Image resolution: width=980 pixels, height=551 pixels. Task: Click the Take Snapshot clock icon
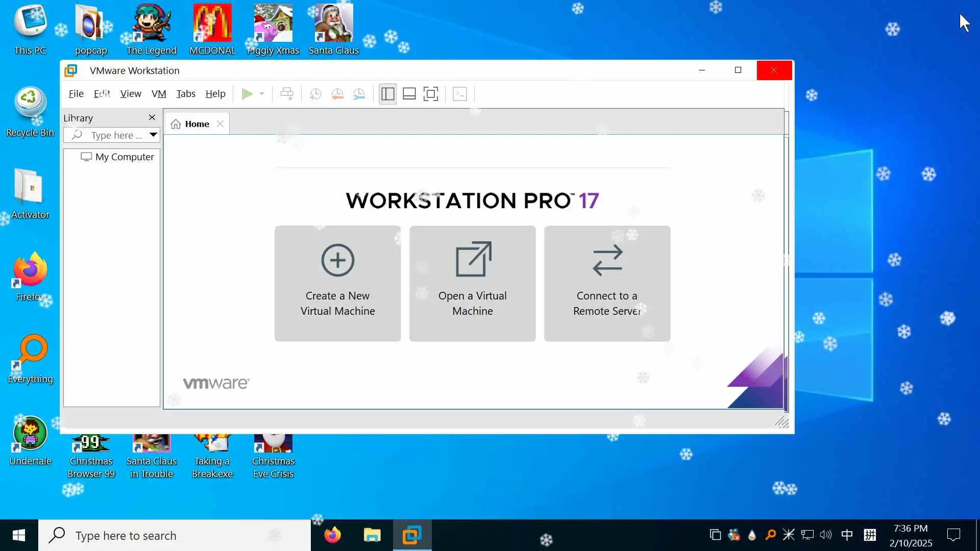pyautogui.click(x=315, y=94)
